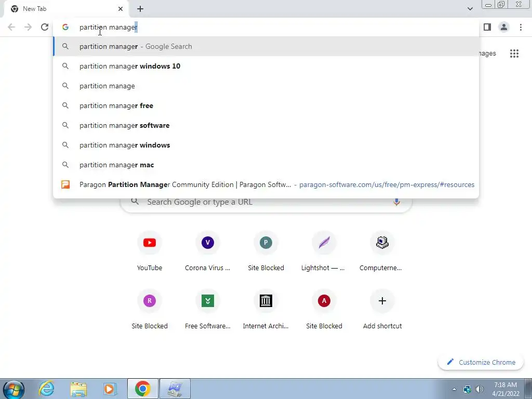Choose 'partition manager software' suggestion
The image size is (532, 399).
tap(266, 125)
